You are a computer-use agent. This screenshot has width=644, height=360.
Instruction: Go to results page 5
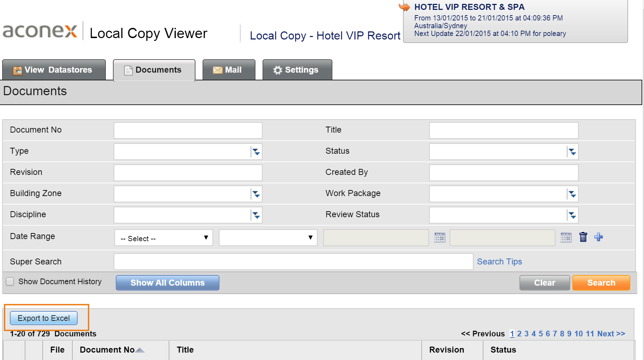point(541,334)
